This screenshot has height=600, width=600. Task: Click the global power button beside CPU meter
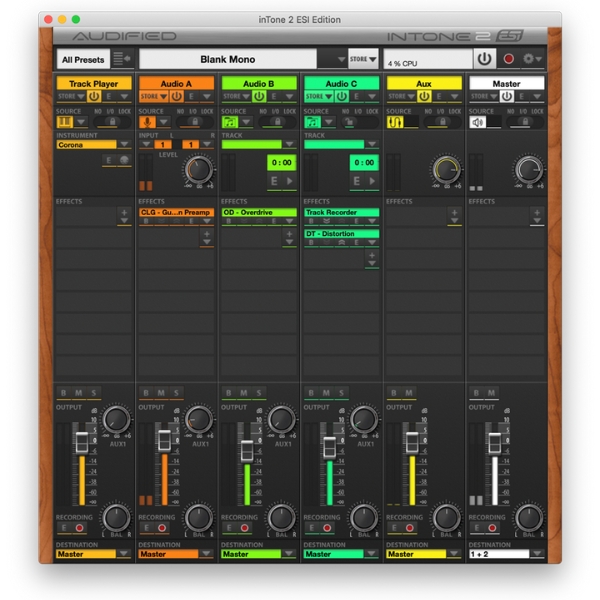pyautogui.click(x=484, y=59)
